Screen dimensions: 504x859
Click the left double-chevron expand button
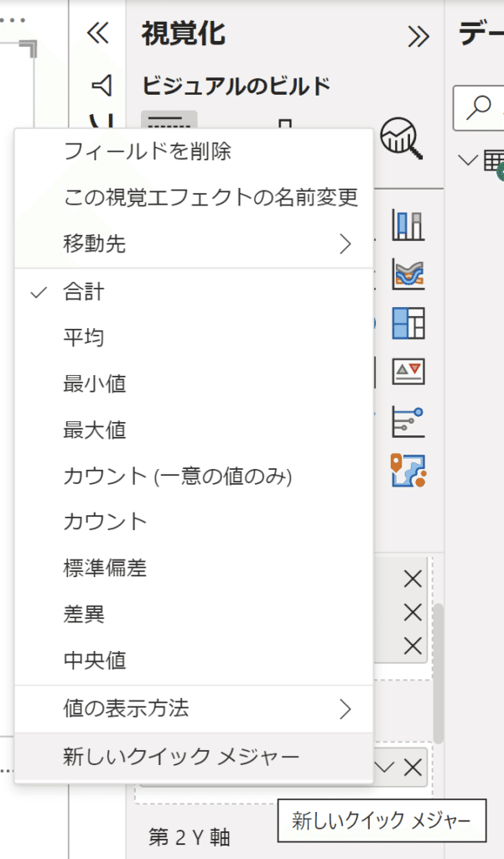[x=98, y=33]
